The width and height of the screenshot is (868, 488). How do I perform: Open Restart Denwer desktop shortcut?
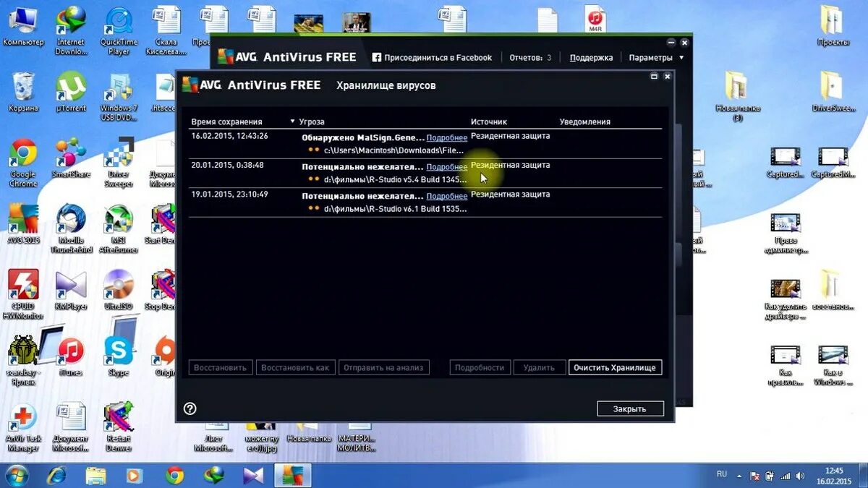coord(119,427)
